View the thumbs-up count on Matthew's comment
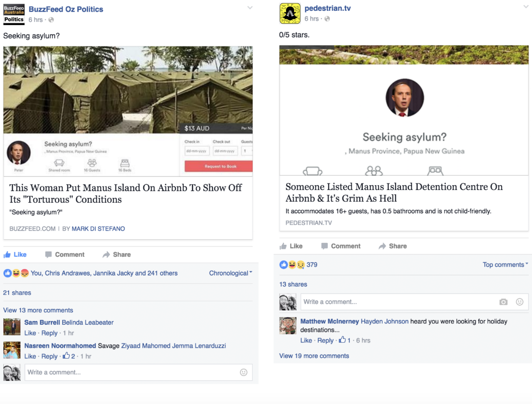Screen dimensions: 532x404 (345, 340)
